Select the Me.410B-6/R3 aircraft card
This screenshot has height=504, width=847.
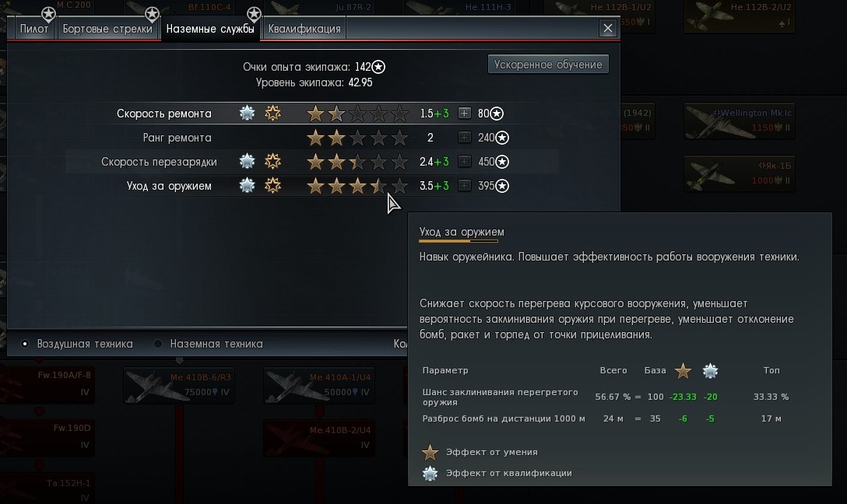point(179,385)
